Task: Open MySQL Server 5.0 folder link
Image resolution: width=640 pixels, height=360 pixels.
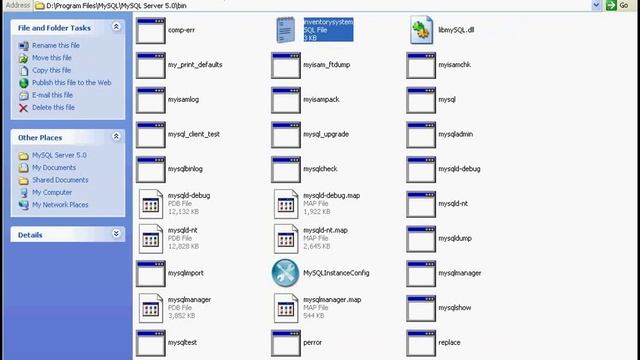Action: click(x=60, y=155)
